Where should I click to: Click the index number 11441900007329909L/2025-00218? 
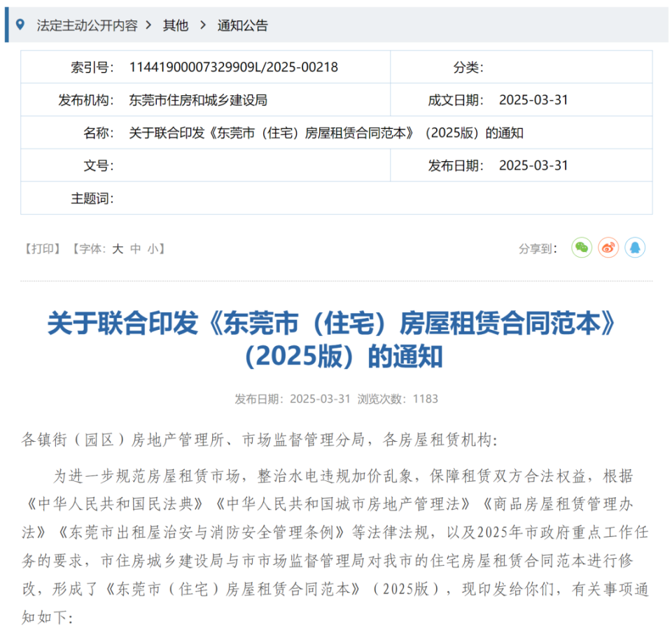click(233, 67)
